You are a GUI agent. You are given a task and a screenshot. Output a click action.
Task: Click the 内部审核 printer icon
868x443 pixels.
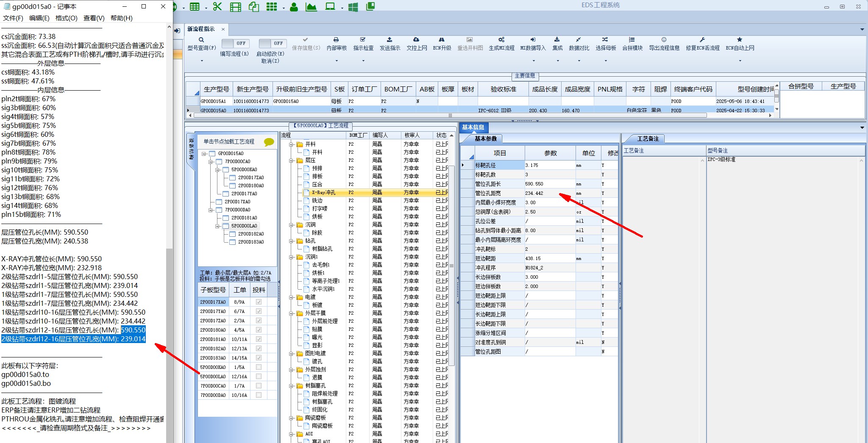pos(337,39)
